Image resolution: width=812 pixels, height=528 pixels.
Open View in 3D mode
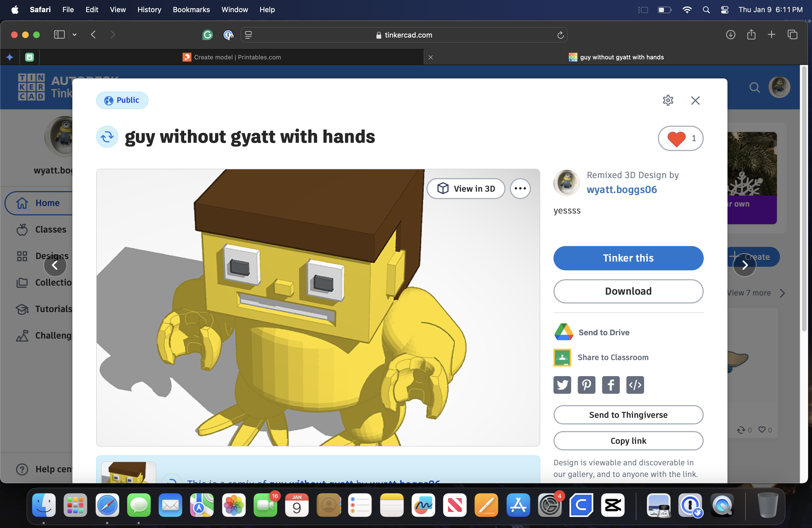click(x=466, y=189)
